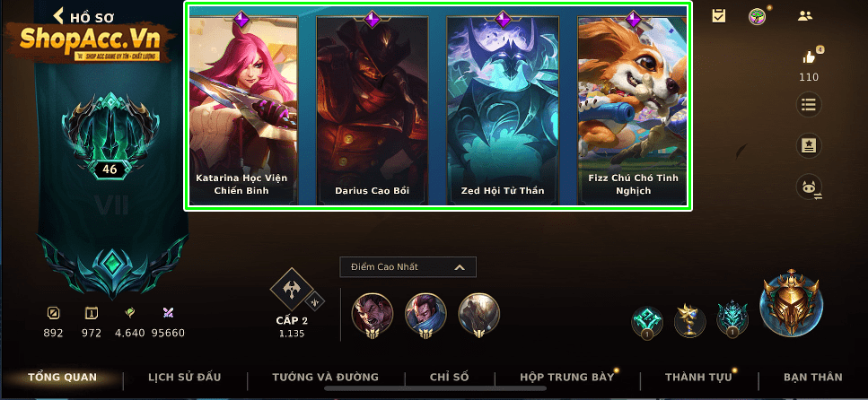The height and width of the screenshot is (400, 868).
Task: Open the Hộp Trưng Bày tab
Action: [567, 378]
